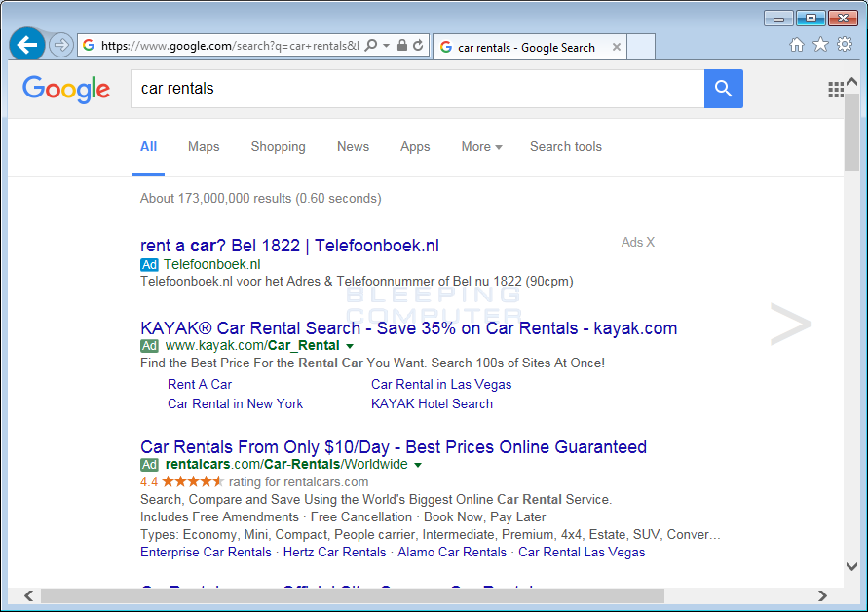Click the vertical scrollbar up arrow
Screen dimensions: 868x612
[852, 82]
